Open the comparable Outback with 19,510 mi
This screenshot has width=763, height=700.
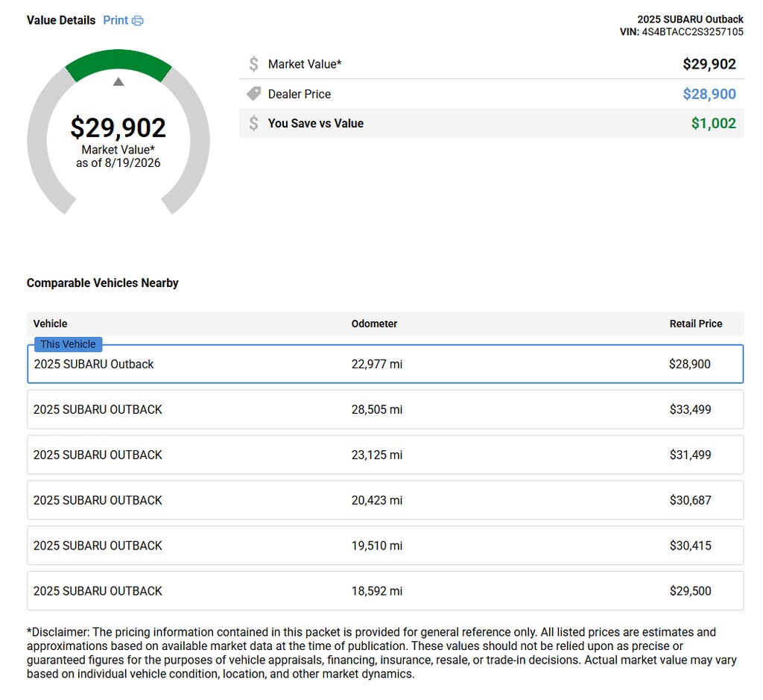[385, 545]
